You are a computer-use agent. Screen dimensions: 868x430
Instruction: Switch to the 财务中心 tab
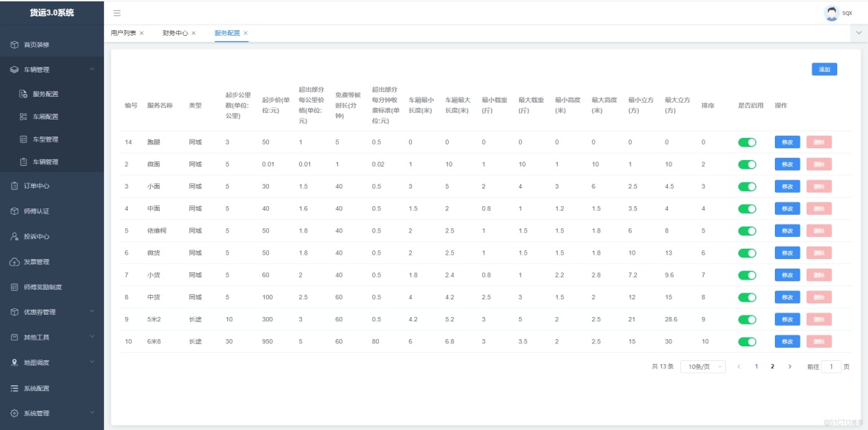coord(175,33)
